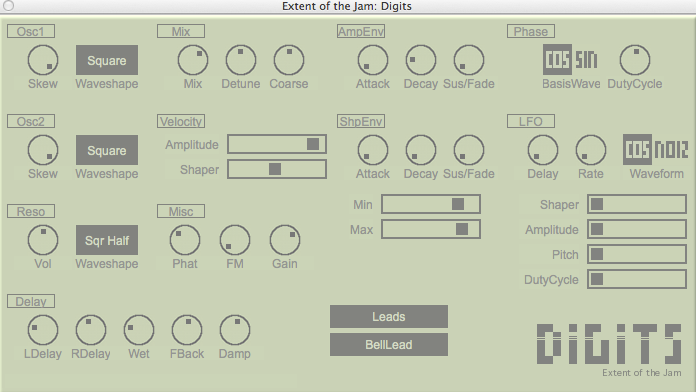Click the LFO Rate knob
Viewport: 696px width, 392px height.
pyautogui.click(x=591, y=150)
